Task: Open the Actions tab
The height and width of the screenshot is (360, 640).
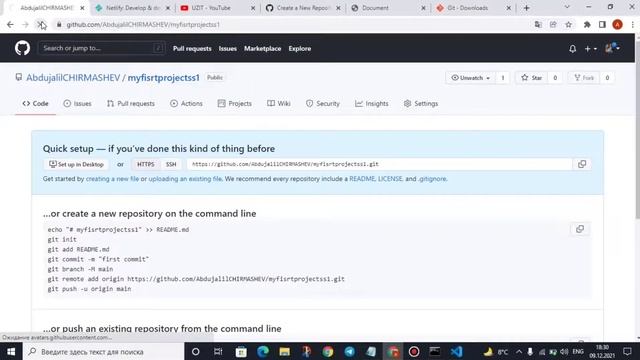Action: point(186,104)
